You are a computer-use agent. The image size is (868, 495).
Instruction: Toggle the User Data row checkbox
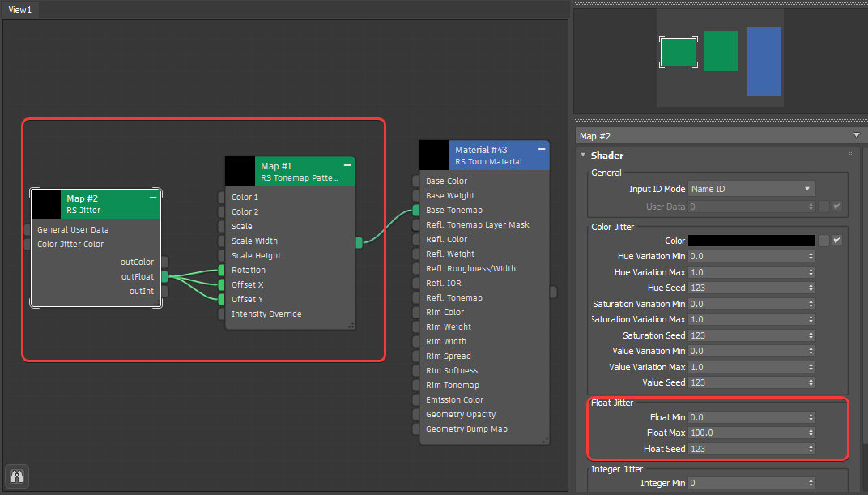837,207
